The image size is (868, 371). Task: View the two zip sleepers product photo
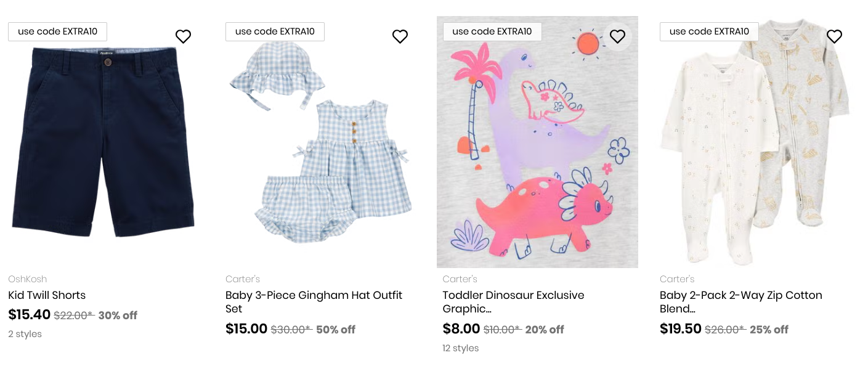click(755, 142)
